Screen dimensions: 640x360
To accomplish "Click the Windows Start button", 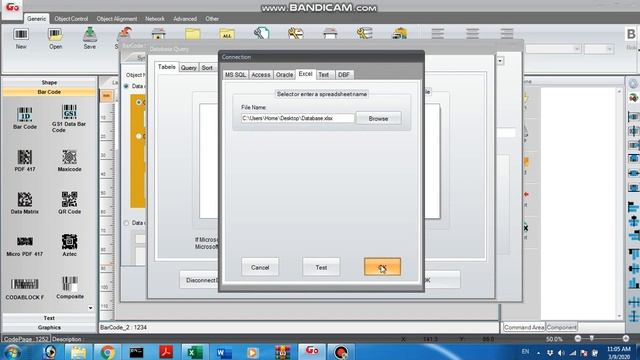I will point(11,352).
